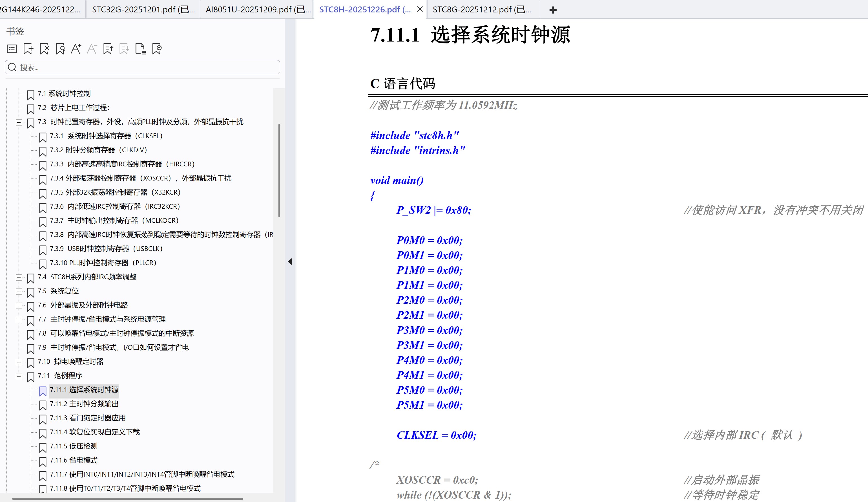Click the bookmark search input field

142,67
